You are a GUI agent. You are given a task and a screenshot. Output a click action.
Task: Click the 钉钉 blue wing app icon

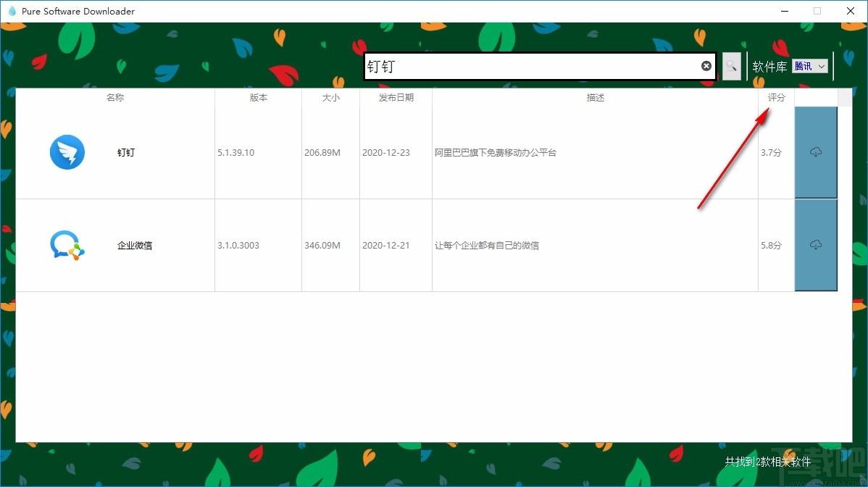coord(67,152)
